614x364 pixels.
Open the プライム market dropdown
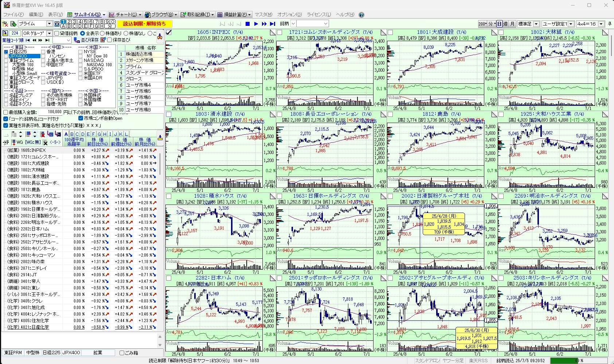[49, 24]
